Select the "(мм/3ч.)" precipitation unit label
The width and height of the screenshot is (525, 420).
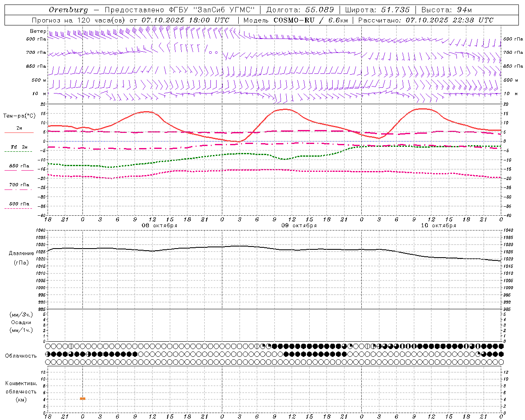21,315
